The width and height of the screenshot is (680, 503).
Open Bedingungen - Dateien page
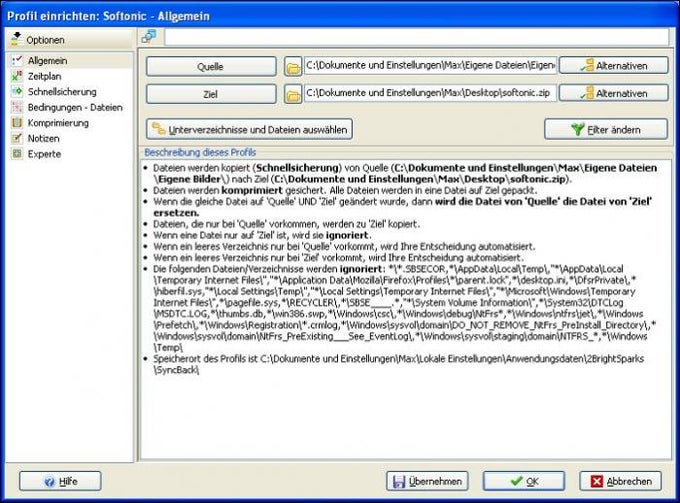click(75, 108)
